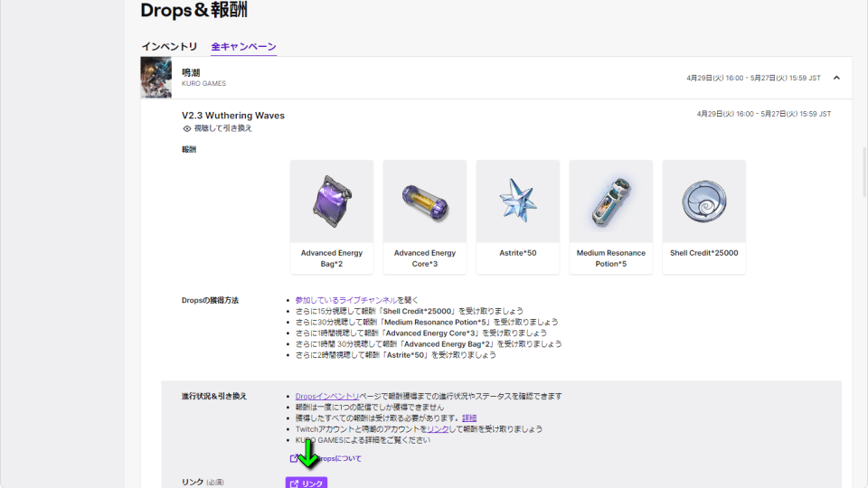The height and width of the screenshot is (488, 868).
Task: Click the eye icon beside 視聴して引き換え
Action: click(x=186, y=128)
